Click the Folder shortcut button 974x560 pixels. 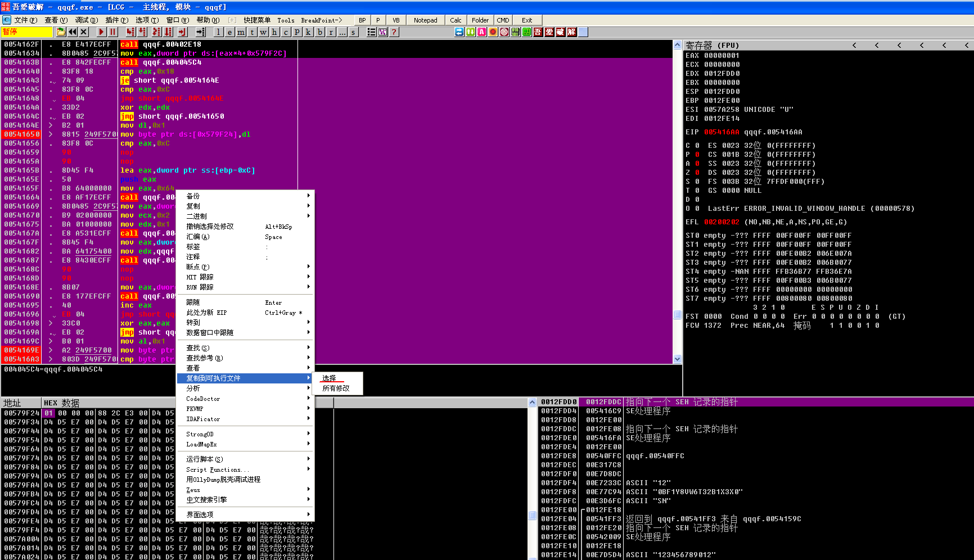point(480,20)
